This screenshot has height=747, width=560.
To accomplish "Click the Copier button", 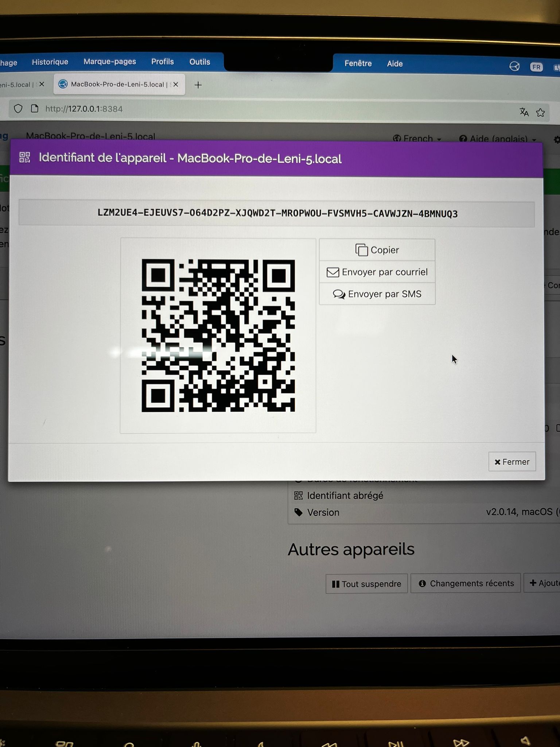I will 377,250.
